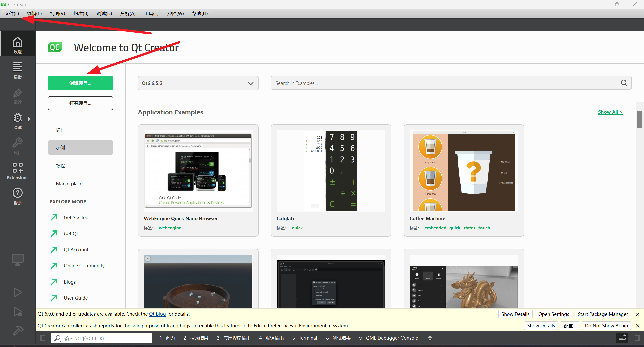Open the 构建(B) menu
The image size is (644, 347).
81,13
